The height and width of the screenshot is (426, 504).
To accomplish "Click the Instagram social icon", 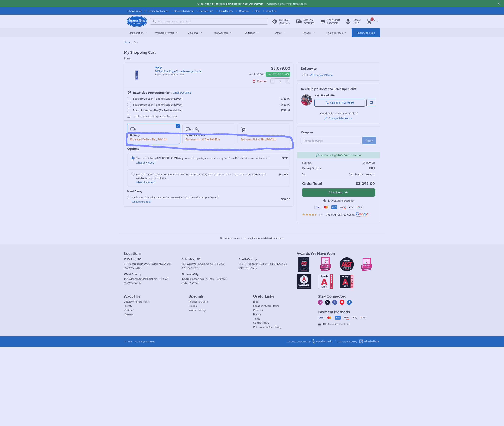I will click(320, 302).
